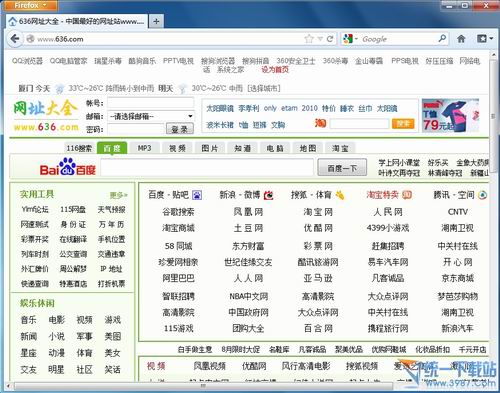The width and height of the screenshot is (500, 393).
Task: Go back with the browser back arrow
Action: [x=15, y=39]
